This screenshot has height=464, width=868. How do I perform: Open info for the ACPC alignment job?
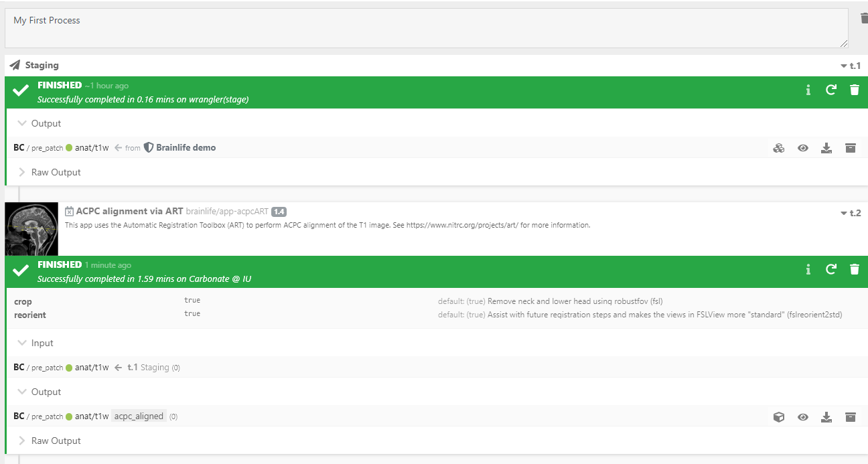coord(808,269)
